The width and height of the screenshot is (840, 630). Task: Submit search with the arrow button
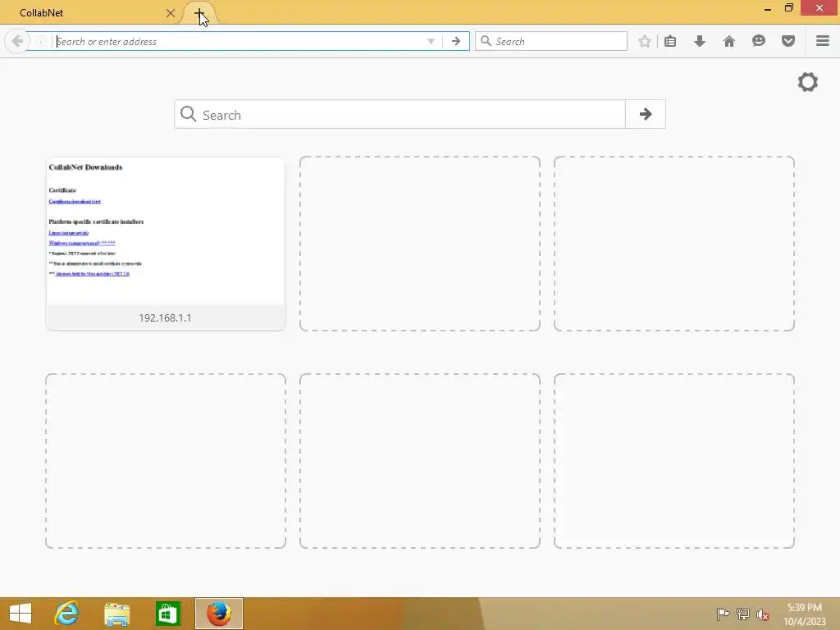(x=646, y=114)
